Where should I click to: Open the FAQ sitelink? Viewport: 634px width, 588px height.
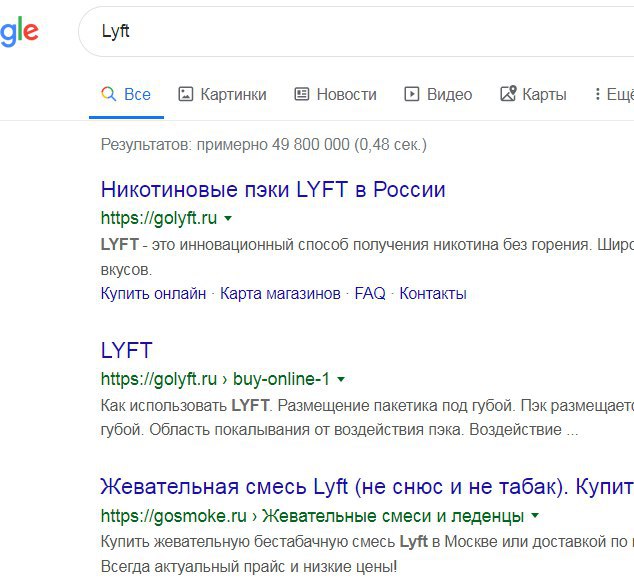coord(370,293)
